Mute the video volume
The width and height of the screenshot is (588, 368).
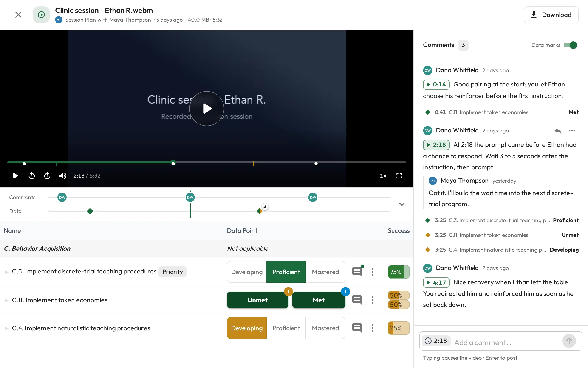pos(63,175)
